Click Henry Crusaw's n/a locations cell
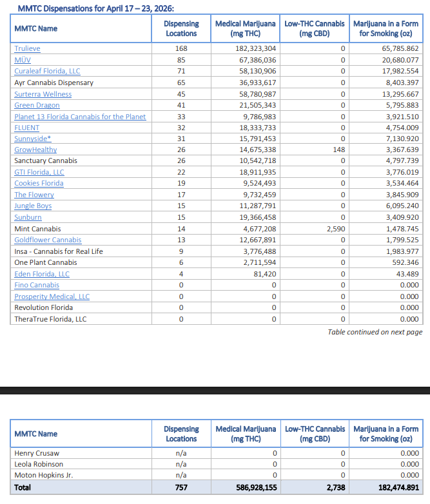The width and height of the screenshot is (430, 504). point(181,453)
